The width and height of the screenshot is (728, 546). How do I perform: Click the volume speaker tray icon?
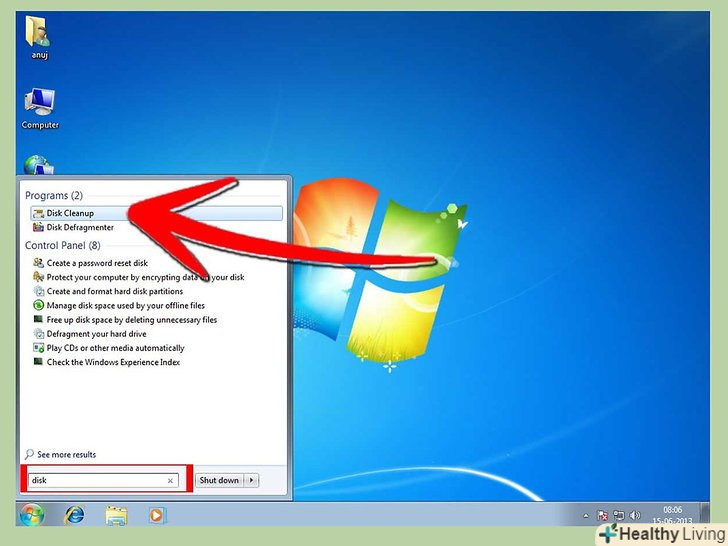click(x=635, y=515)
